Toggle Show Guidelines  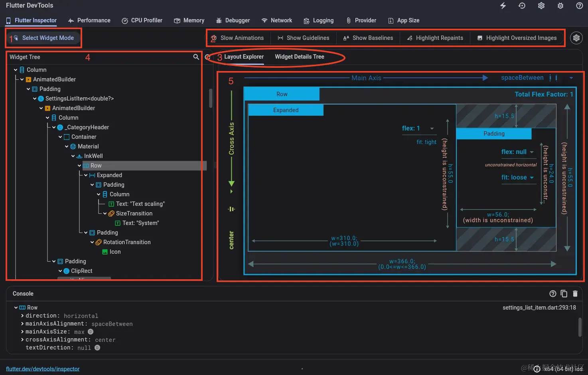click(304, 38)
